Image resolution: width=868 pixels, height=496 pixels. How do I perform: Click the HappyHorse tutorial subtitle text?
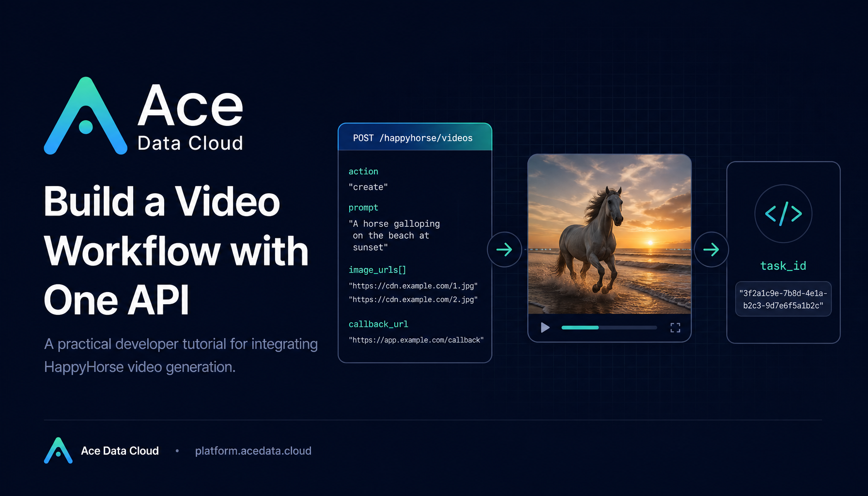(x=181, y=355)
